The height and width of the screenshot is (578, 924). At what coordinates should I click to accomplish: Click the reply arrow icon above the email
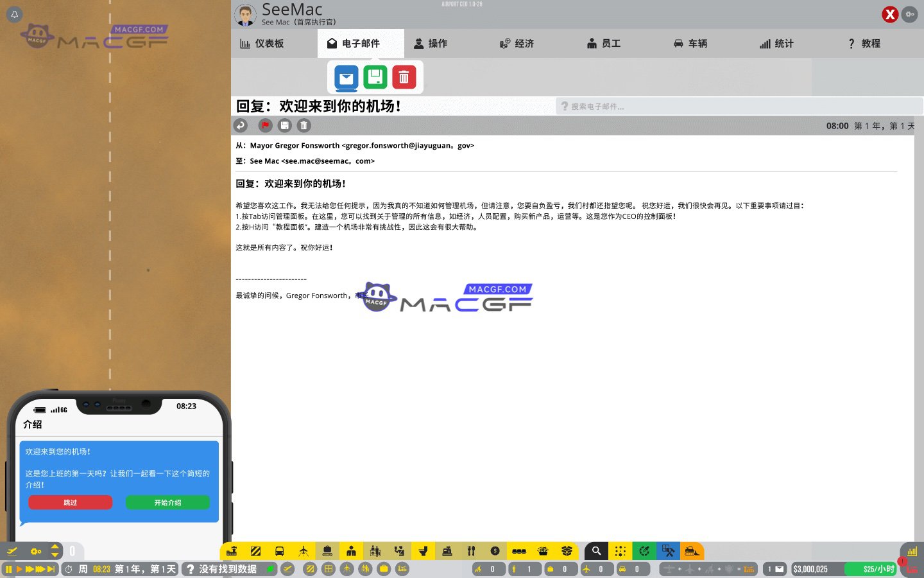tap(241, 125)
